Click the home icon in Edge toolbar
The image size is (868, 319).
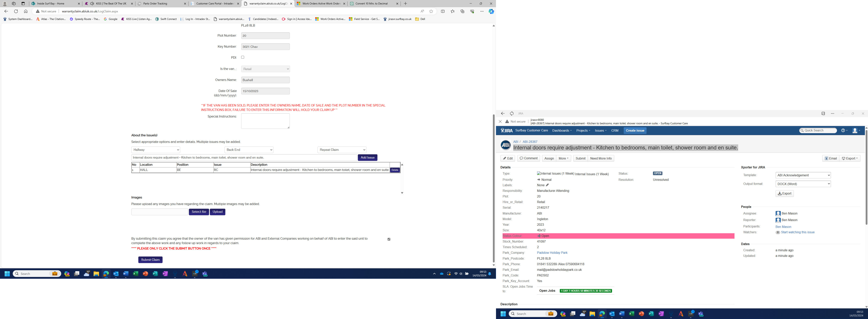[26, 11]
